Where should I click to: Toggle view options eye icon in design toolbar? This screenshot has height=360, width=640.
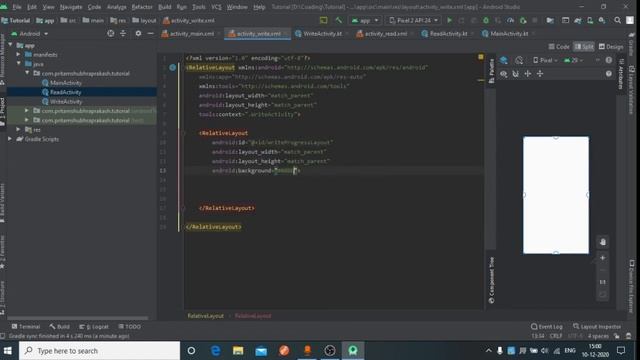(x=504, y=74)
